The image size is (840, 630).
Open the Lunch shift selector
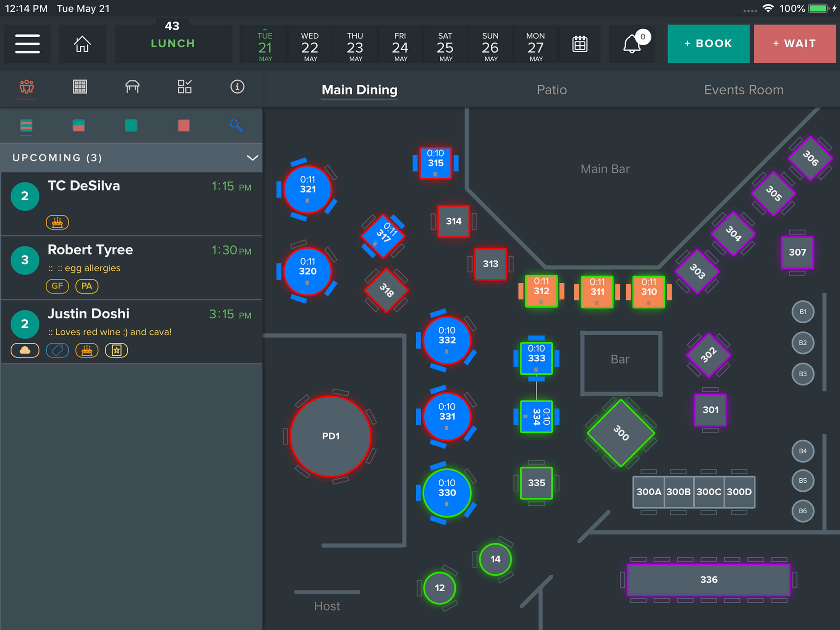(173, 44)
